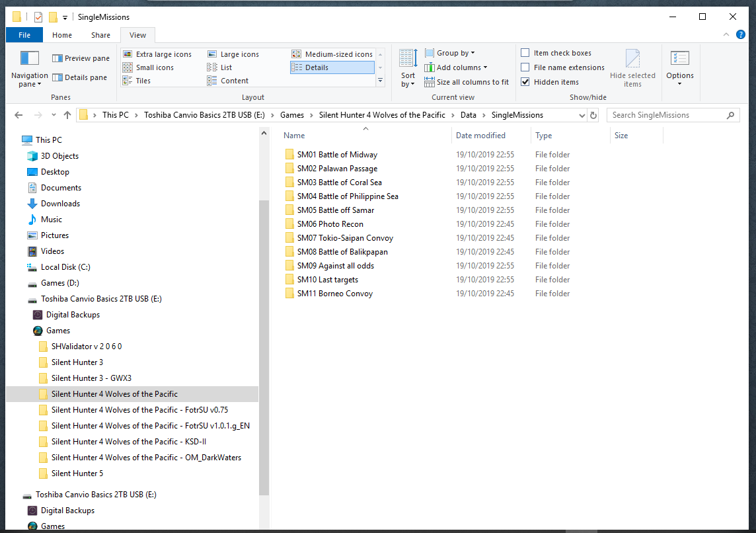Click This PC in breadcrumb path
Image resolution: width=756 pixels, height=533 pixels.
[x=116, y=115]
